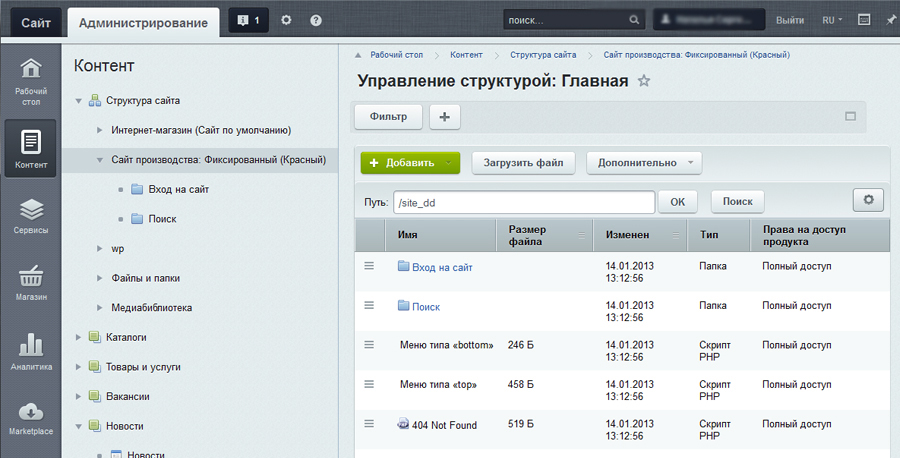This screenshot has height=458, width=900.
Task: Open the Вход на сайт folder link
Action: 442,267
